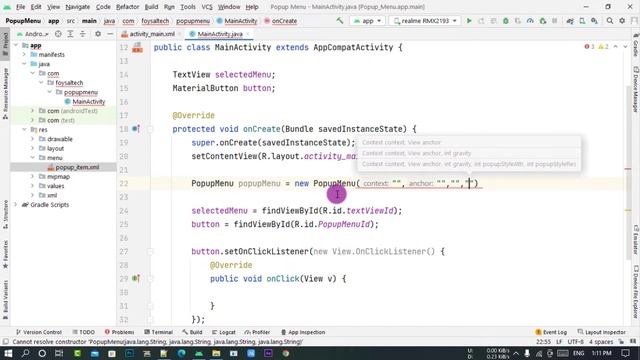Click UTF-8 encoding in status bar
The height and width of the screenshot is (360, 640).
575,342
